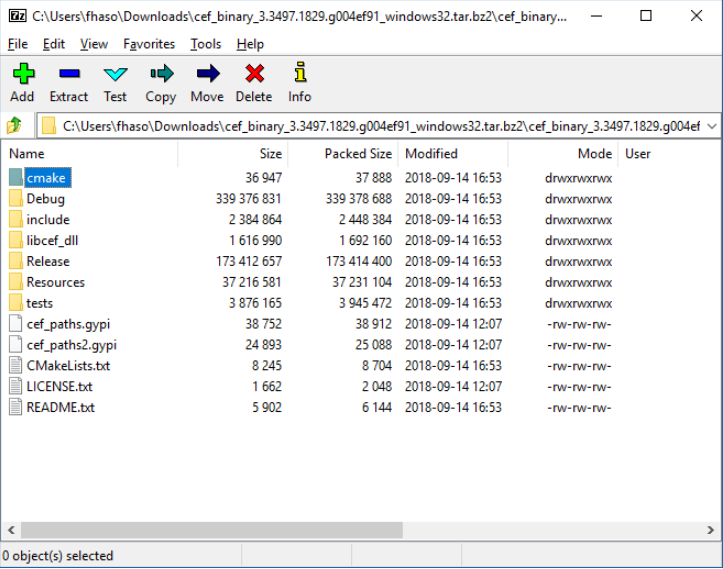The width and height of the screenshot is (723, 569).
Task: Select the CMakeLists.txt file
Action: [68, 365]
